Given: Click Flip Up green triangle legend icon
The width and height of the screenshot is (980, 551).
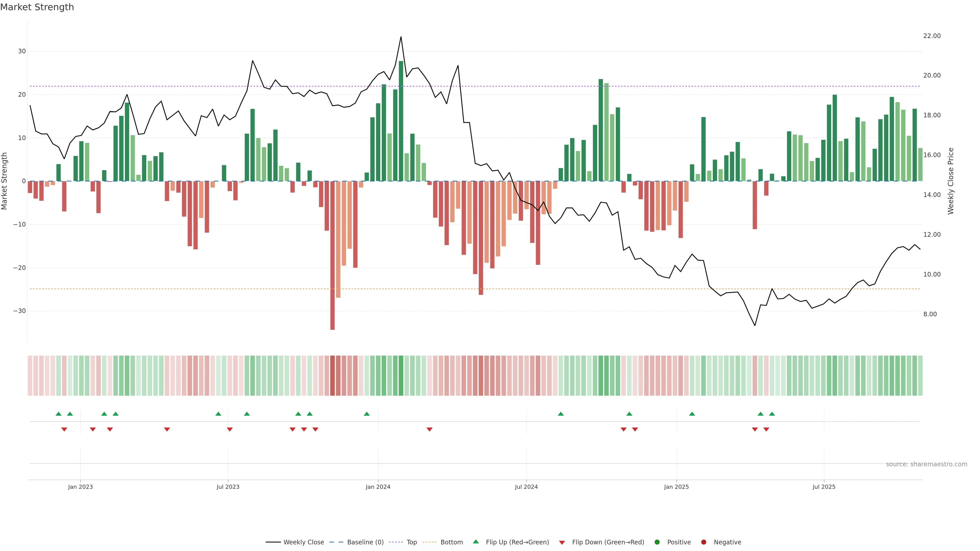Looking at the screenshot, I should pyautogui.click(x=475, y=542).
